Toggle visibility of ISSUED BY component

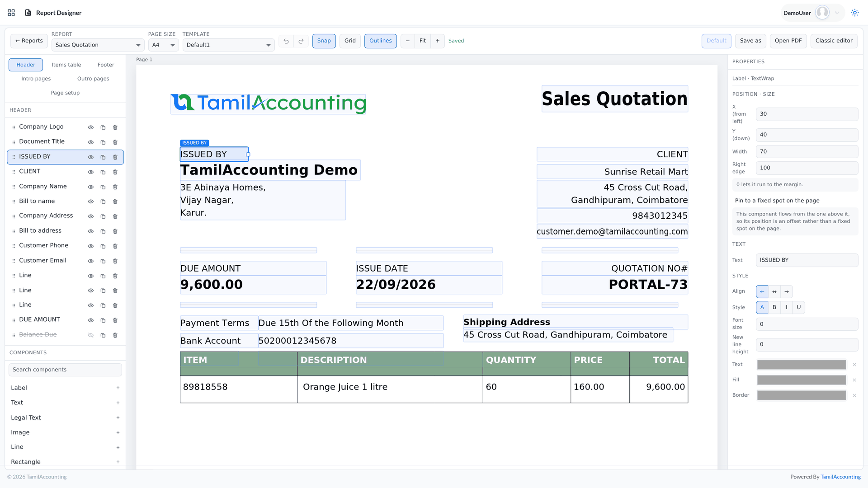point(91,157)
